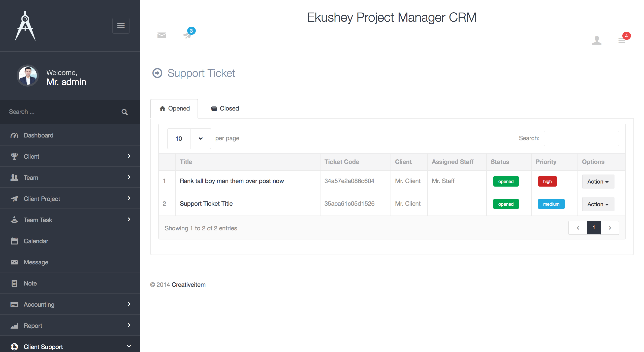This screenshot has height=352, width=644.
Task: Open the tasks list icon with badge 4
Action: [622, 41]
